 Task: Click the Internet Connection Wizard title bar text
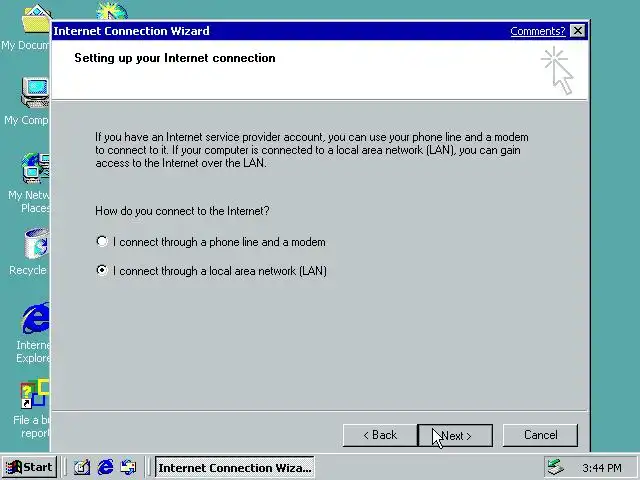[x=131, y=31]
